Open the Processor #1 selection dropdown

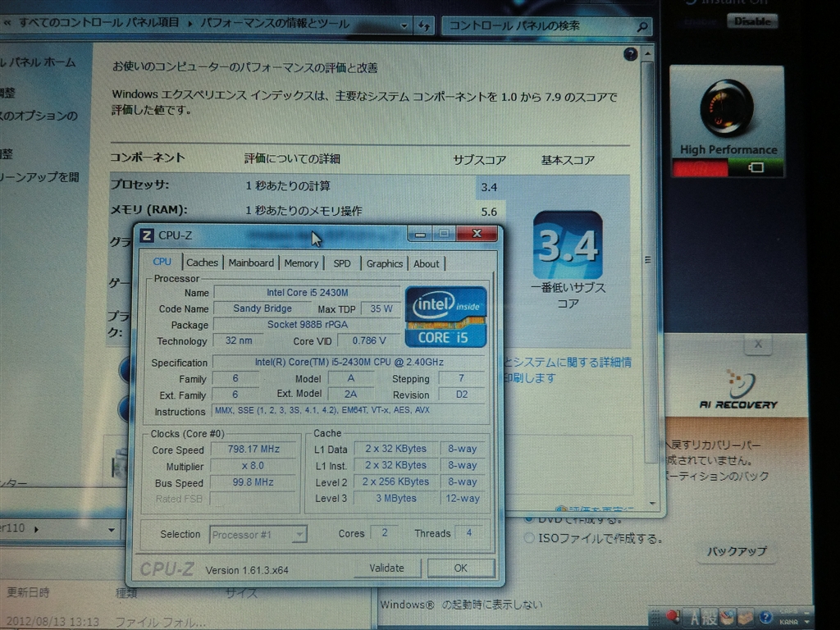click(258, 535)
